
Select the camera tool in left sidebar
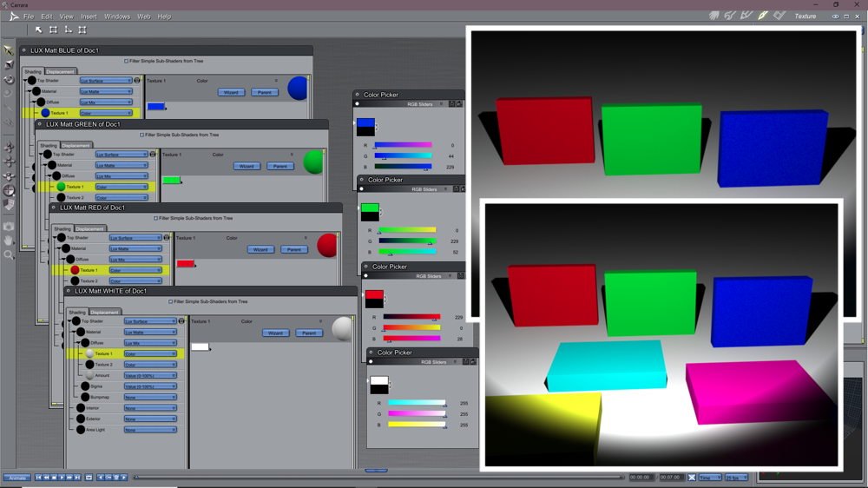[x=9, y=226]
